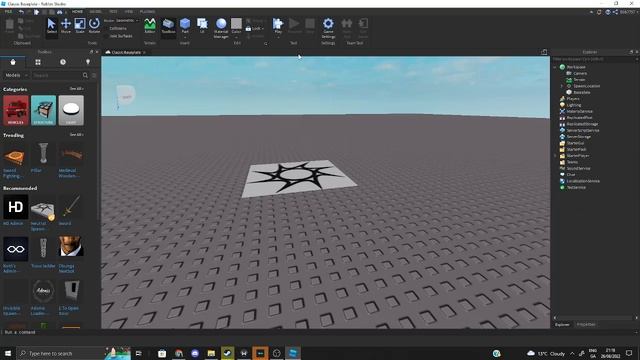Click the Color swatch in Edit group
This screenshot has height=360, width=640.
236,24
